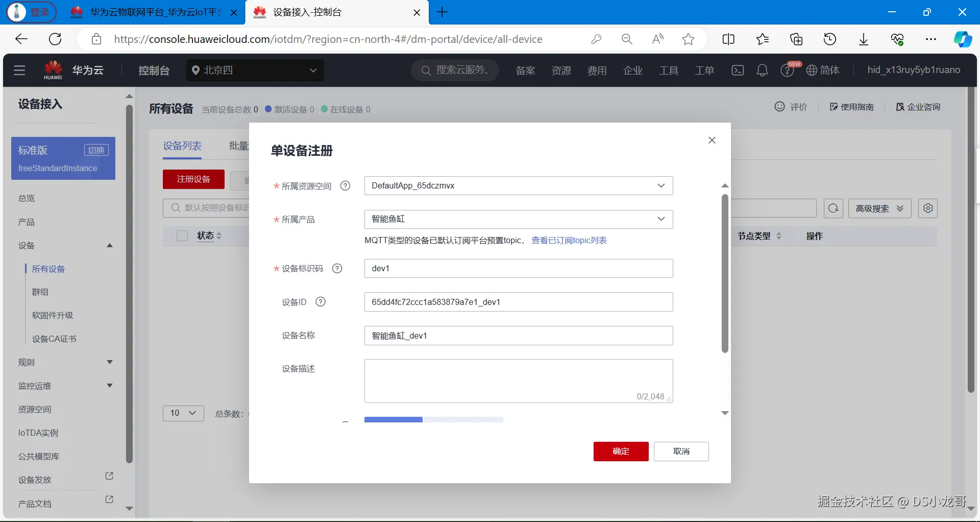Click the page vertical scrollbar thumb
The height and width of the screenshot is (522, 980).
[x=971, y=240]
